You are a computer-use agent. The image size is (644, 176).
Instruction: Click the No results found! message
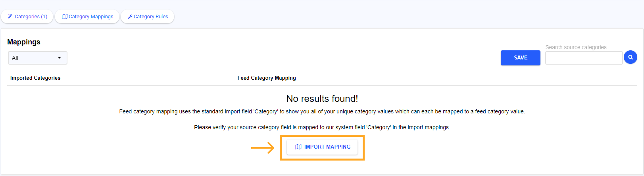[322, 99]
